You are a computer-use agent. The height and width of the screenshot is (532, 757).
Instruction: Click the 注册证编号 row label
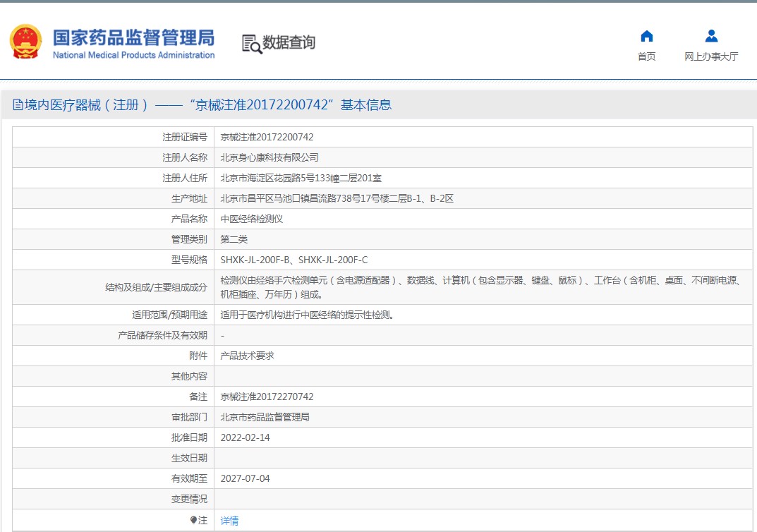click(185, 137)
